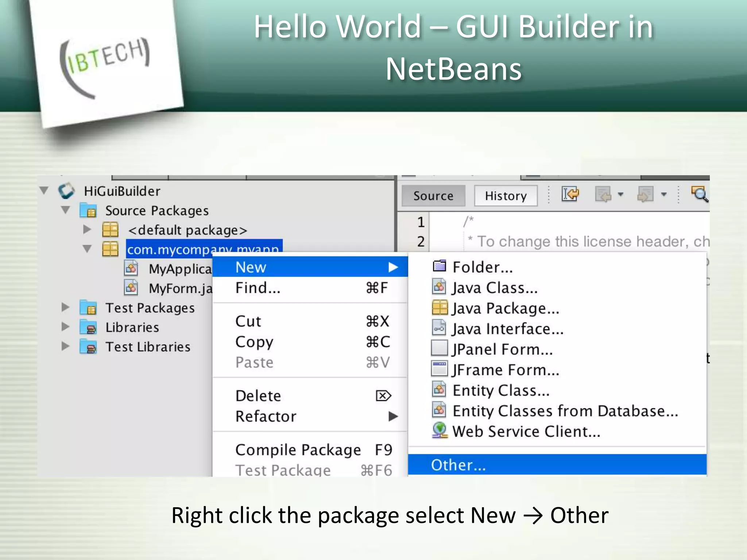The image size is (747, 560).
Task: Select Java Package... menu entry
Action: (557, 308)
